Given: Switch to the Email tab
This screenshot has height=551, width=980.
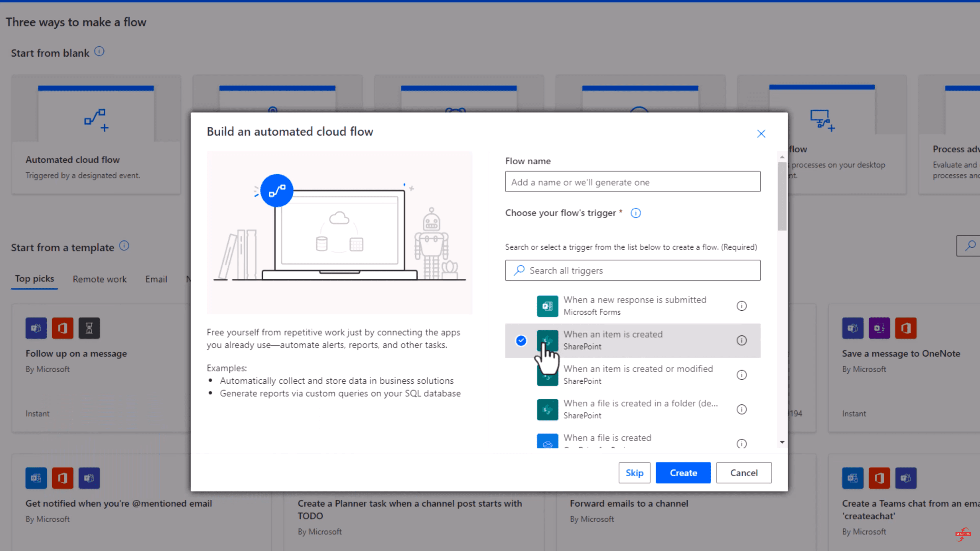Looking at the screenshot, I should (156, 279).
